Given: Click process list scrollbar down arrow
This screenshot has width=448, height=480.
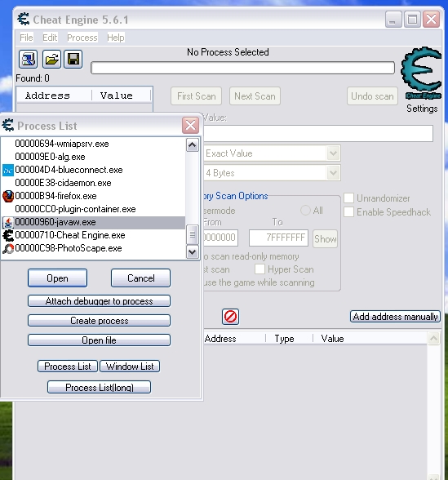Looking at the screenshot, I should tap(193, 252).
